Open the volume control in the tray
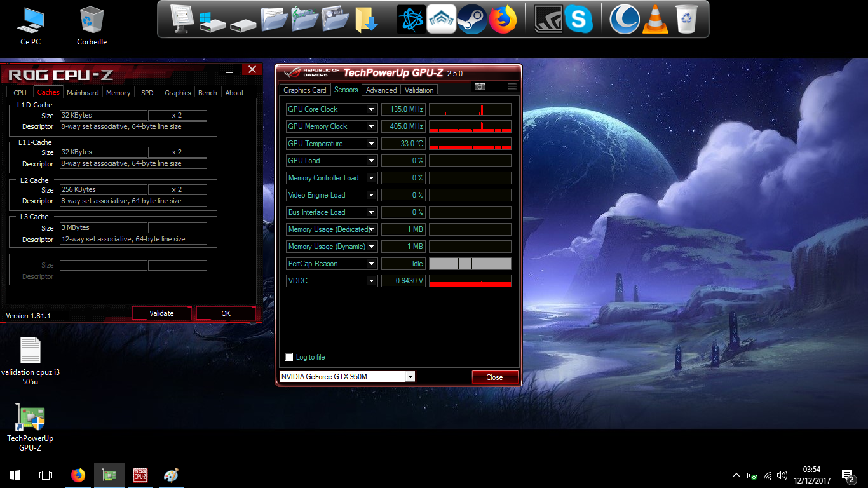 pos(782,475)
